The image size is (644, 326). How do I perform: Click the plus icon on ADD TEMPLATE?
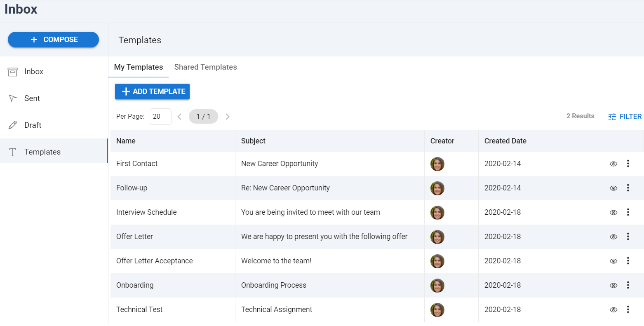click(126, 91)
